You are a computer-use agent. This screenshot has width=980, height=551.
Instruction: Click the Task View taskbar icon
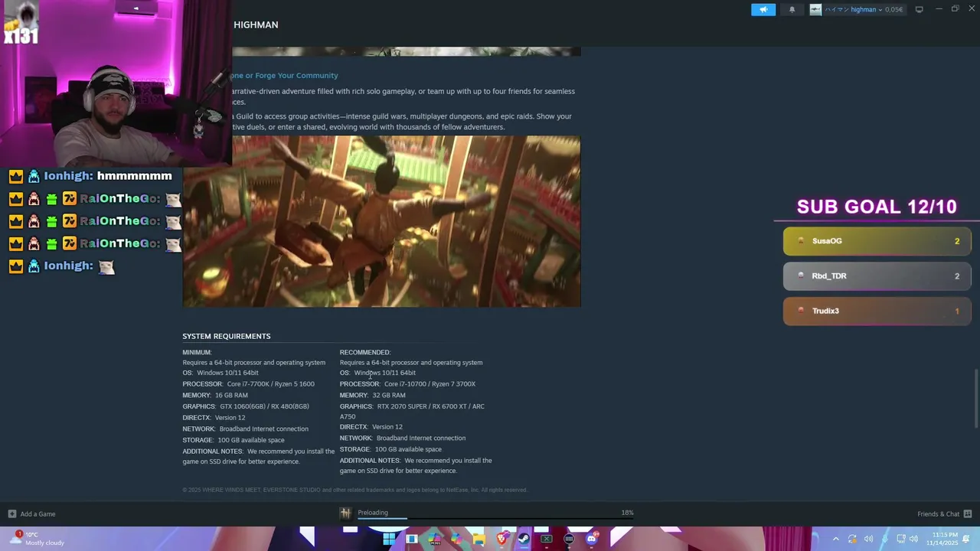[x=411, y=539]
